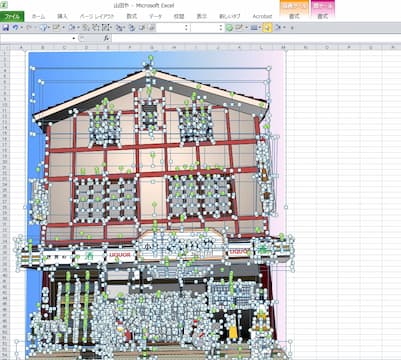The width and height of the screenshot is (401, 360).
Task: Click the Select All corner of the sheet
Action: coord(4,48)
